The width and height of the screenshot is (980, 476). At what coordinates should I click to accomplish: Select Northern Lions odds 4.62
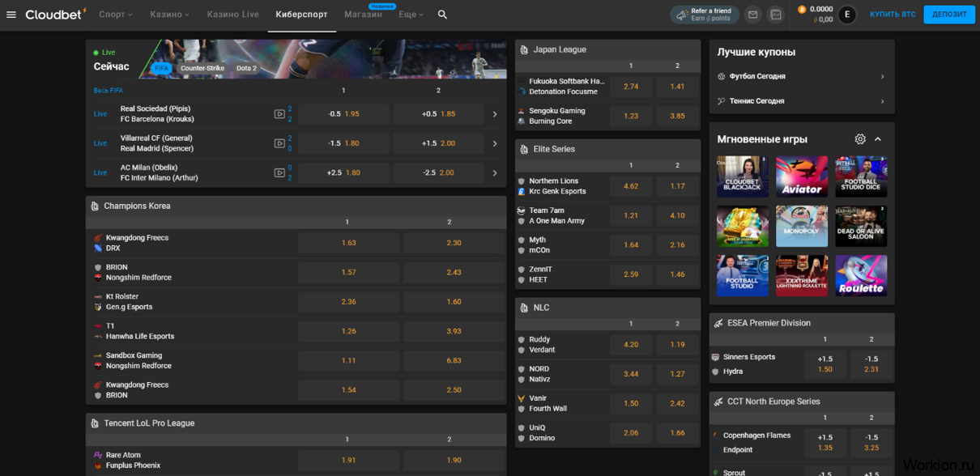[x=631, y=186]
